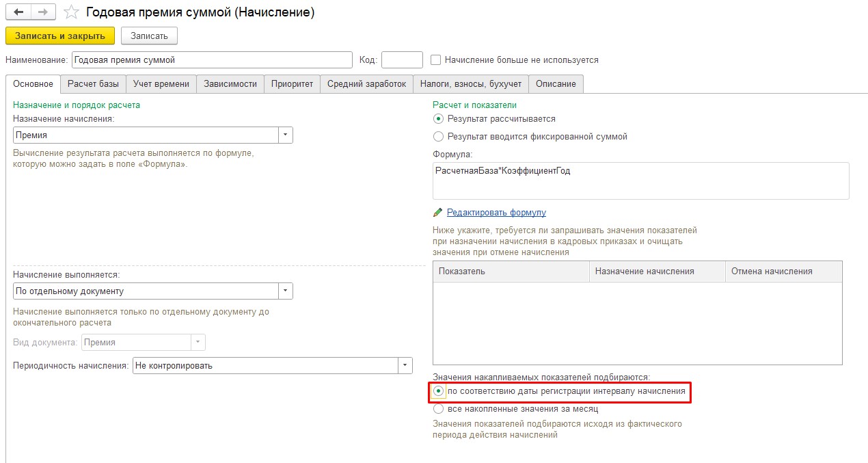Expand the 'Периодичность начисления' dropdown

(x=405, y=366)
